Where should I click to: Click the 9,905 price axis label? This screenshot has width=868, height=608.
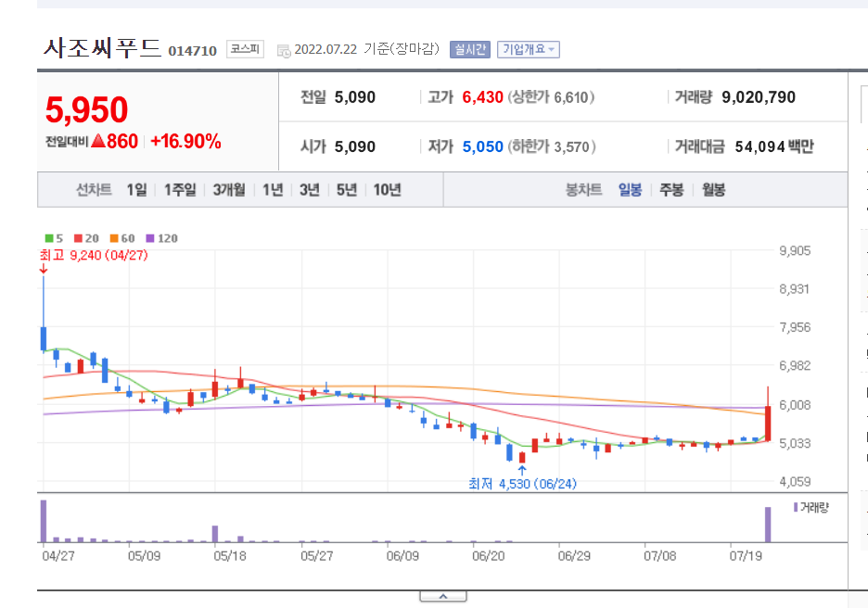coord(795,251)
